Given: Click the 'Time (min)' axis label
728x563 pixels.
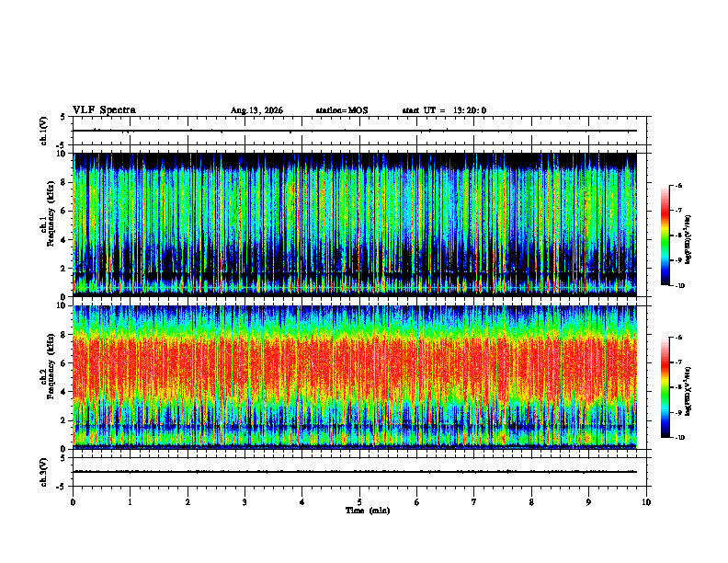Looking at the screenshot, I should [x=368, y=511].
